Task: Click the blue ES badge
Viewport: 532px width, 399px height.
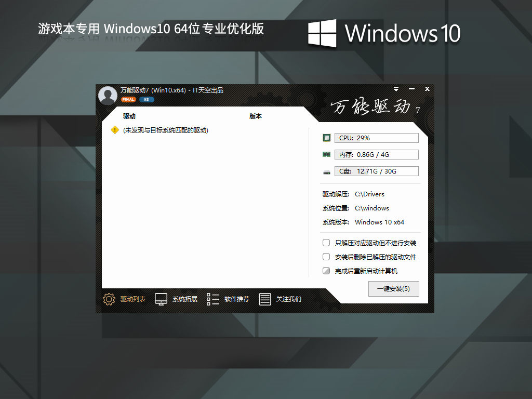Action: coord(145,99)
